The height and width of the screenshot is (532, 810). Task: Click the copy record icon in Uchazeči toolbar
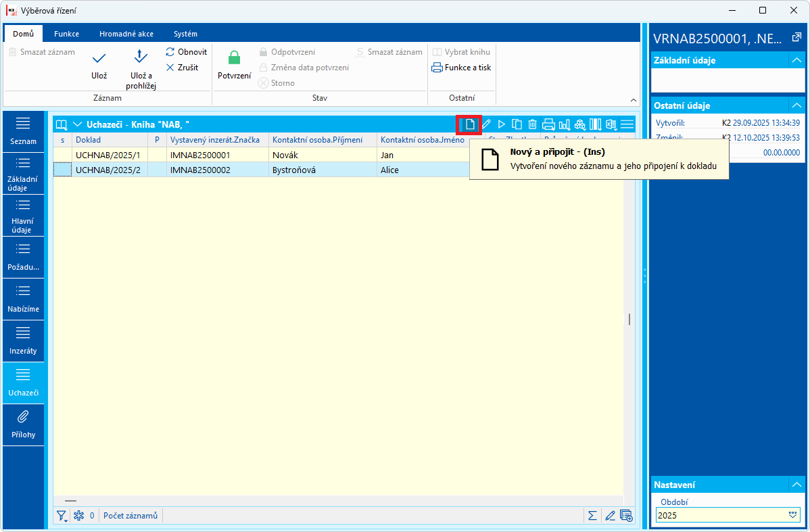click(517, 124)
